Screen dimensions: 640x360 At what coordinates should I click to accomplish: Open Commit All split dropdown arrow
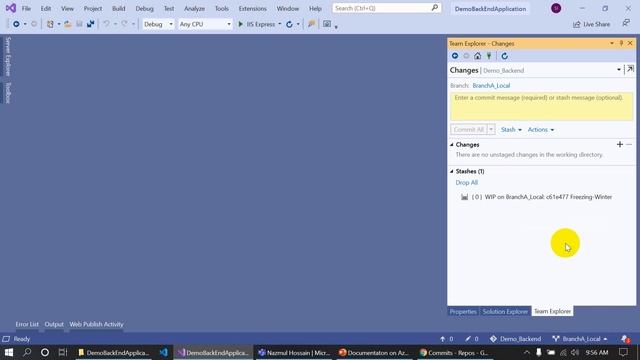coord(491,129)
